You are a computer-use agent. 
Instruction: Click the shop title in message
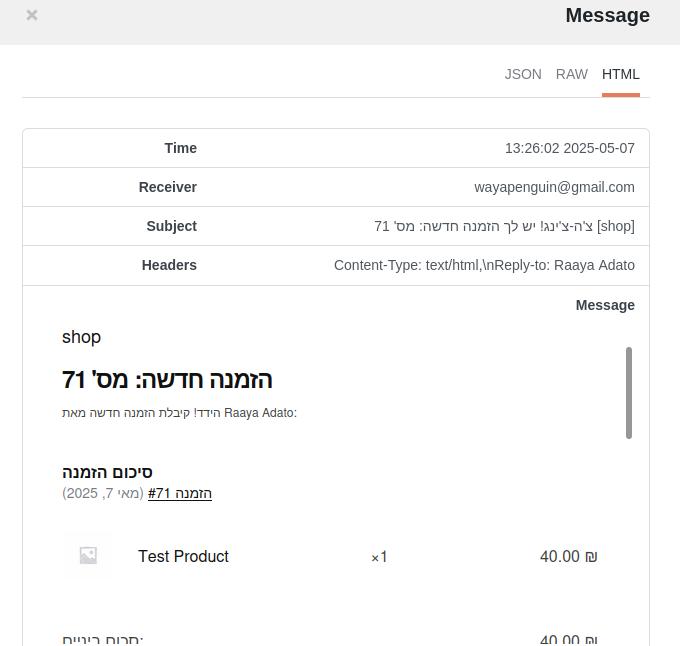click(x=81, y=337)
